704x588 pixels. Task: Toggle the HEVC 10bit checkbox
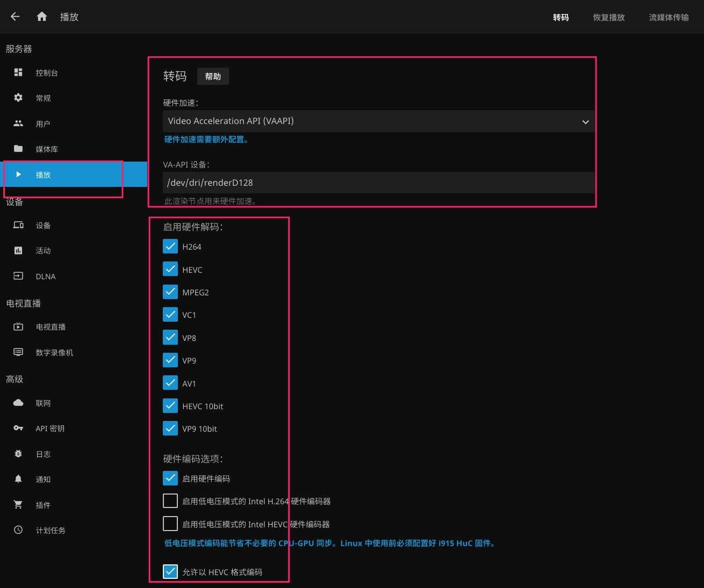[170, 406]
